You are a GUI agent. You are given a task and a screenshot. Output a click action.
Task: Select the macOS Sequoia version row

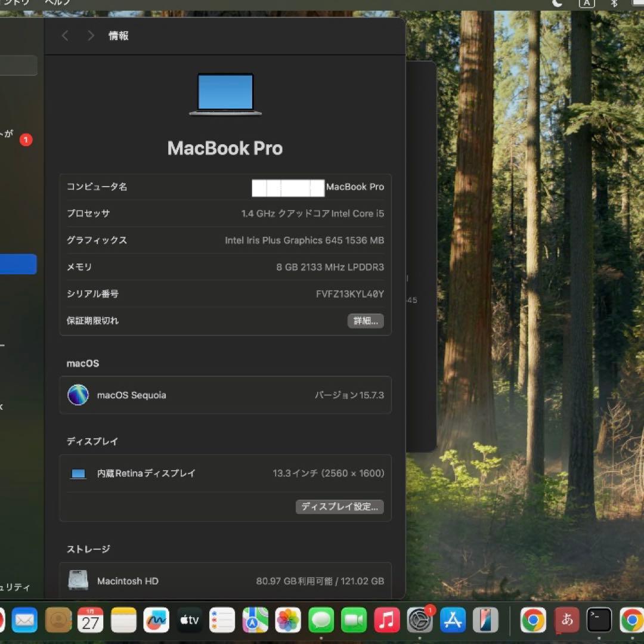225,395
